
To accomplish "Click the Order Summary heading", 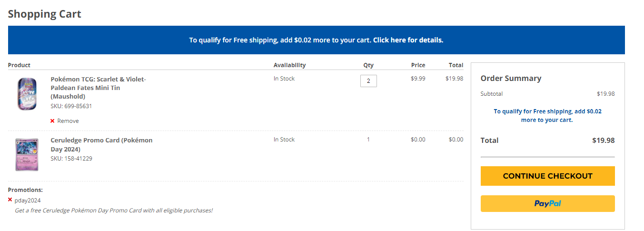I will (511, 78).
